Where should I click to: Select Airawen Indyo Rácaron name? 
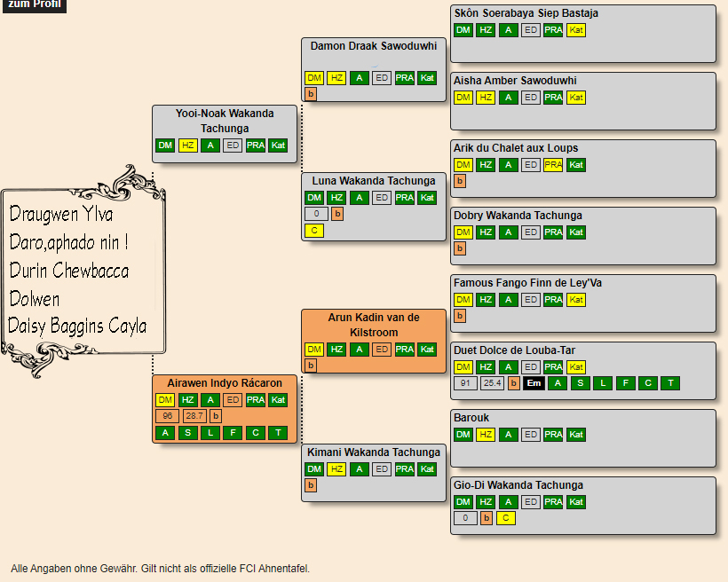pyautogui.click(x=225, y=383)
